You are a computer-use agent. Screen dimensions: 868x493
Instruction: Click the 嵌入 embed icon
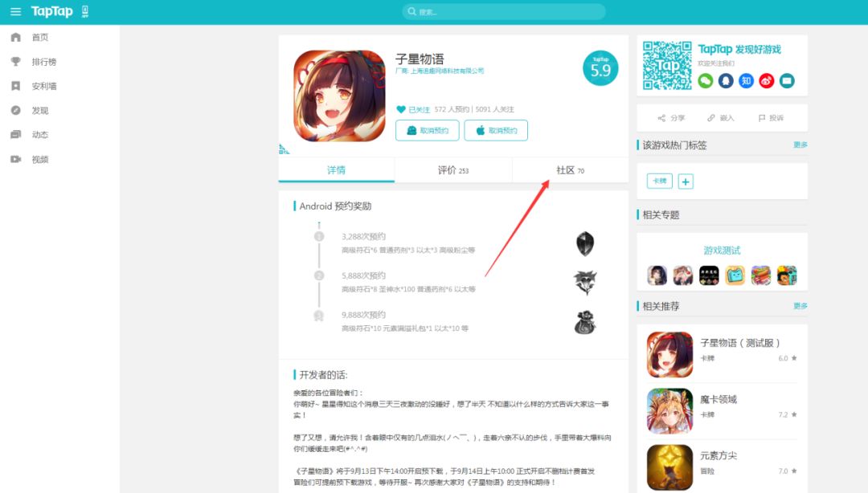click(711, 117)
